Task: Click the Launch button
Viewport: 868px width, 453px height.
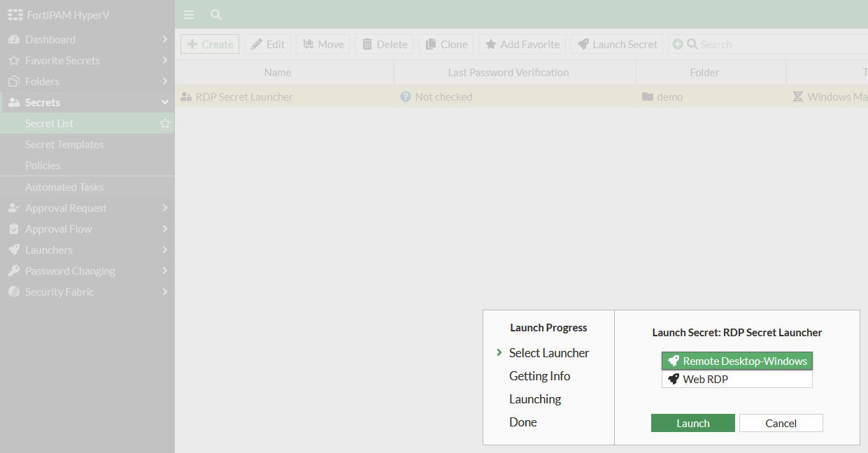Action: pos(692,423)
